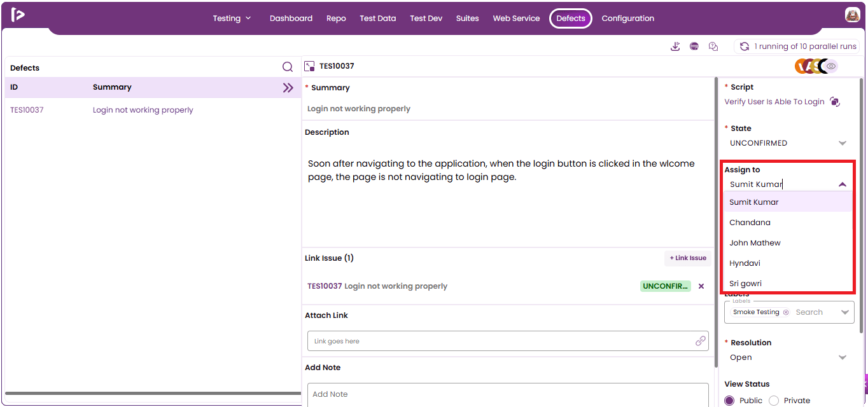Expand the defects list with double-arrow icon

tap(288, 88)
